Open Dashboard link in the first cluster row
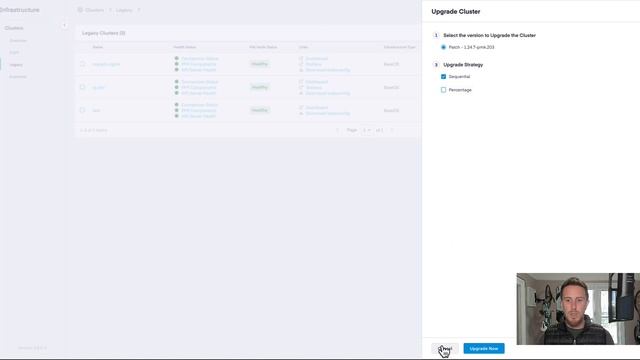The height and width of the screenshot is (360, 640). [317, 59]
